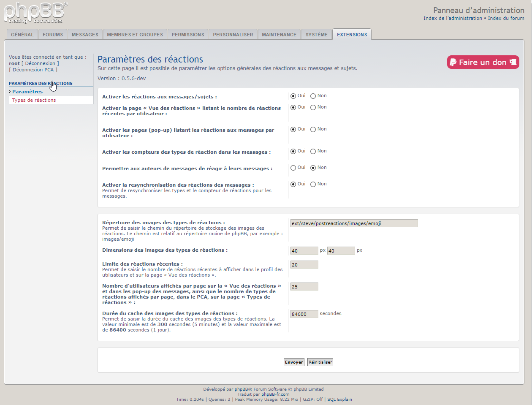This screenshot has height=405, width=532.
Task: Disable the compteurs des types de réaction
Action: point(313,152)
